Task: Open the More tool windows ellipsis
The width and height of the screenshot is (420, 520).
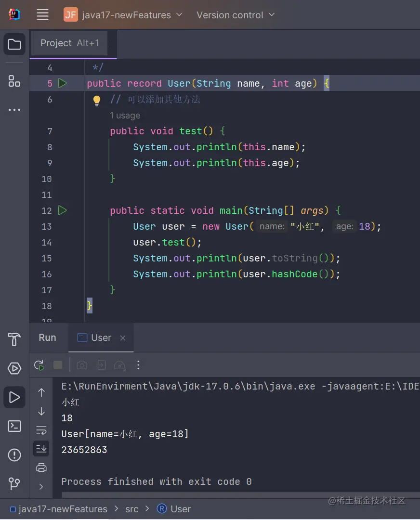Action: pyautogui.click(x=14, y=110)
